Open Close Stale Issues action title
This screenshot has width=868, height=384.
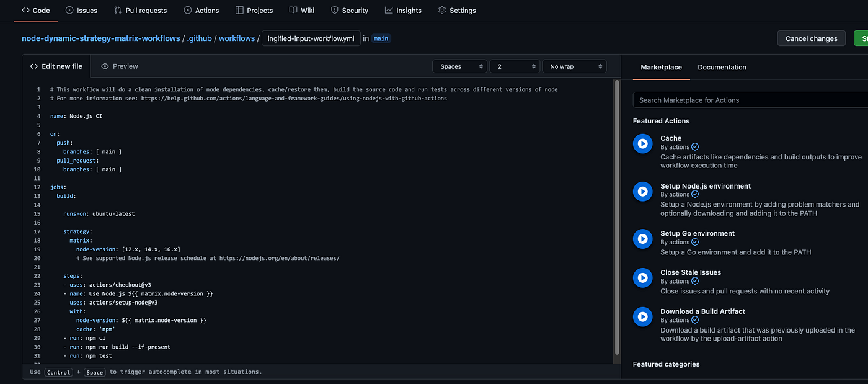coord(691,272)
